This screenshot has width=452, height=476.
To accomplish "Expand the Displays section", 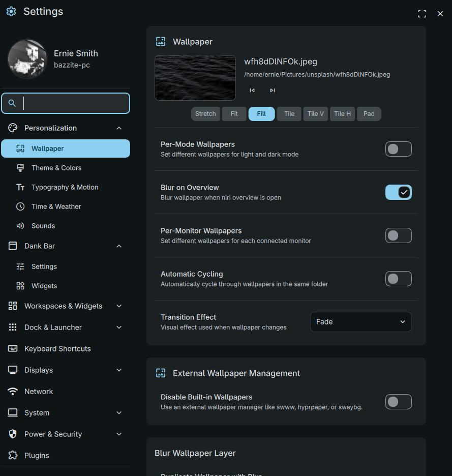I will click(118, 370).
